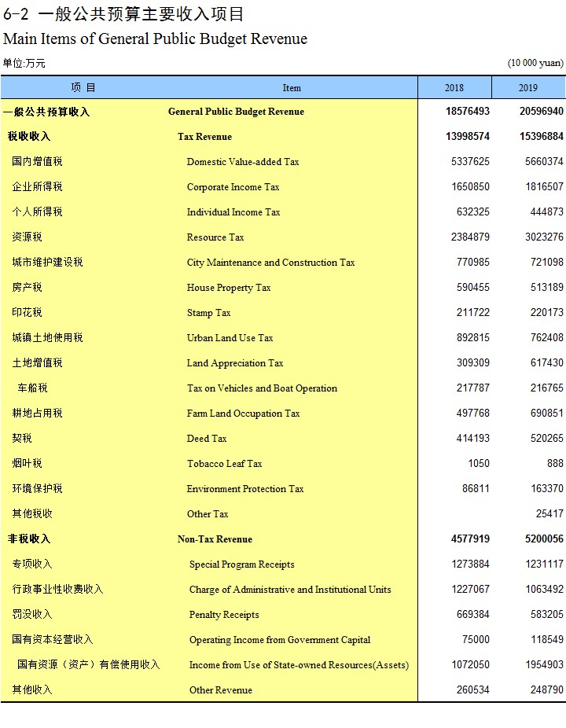Screen dimensions: 566x728
Task: Click 'Operating Income from Government Capital'
Action: click(x=280, y=640)
